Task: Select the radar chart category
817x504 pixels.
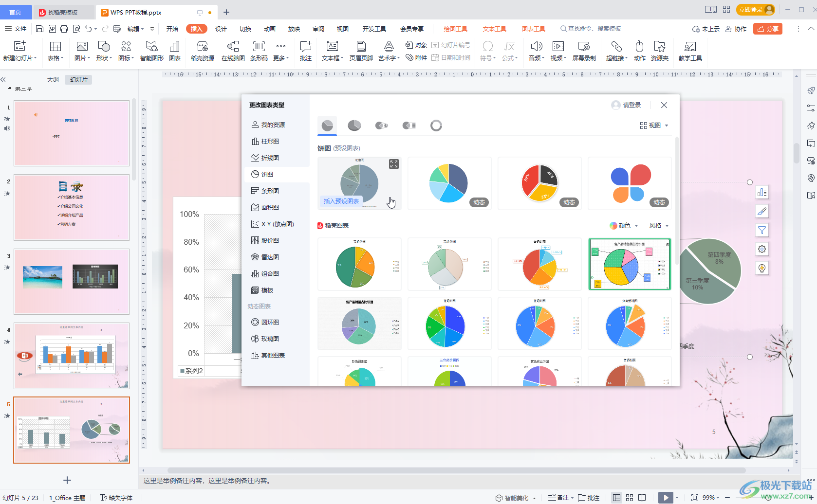Action: point(265,257)
